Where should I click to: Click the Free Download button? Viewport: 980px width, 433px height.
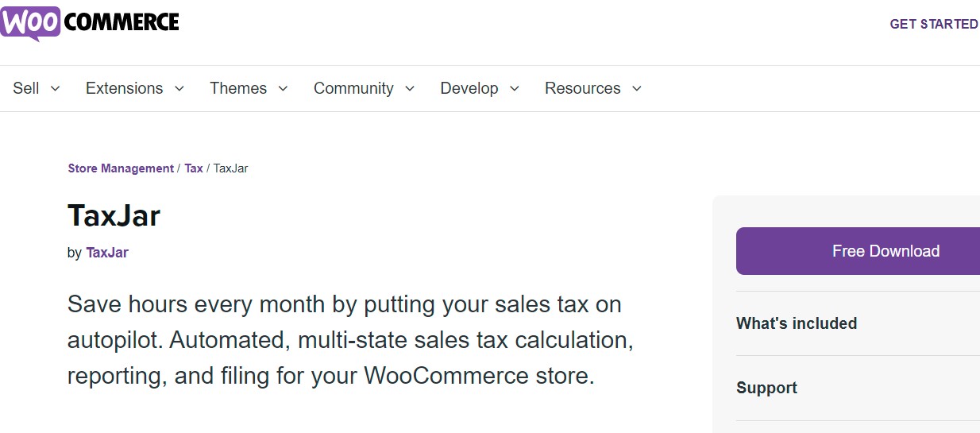coord(858,251)
